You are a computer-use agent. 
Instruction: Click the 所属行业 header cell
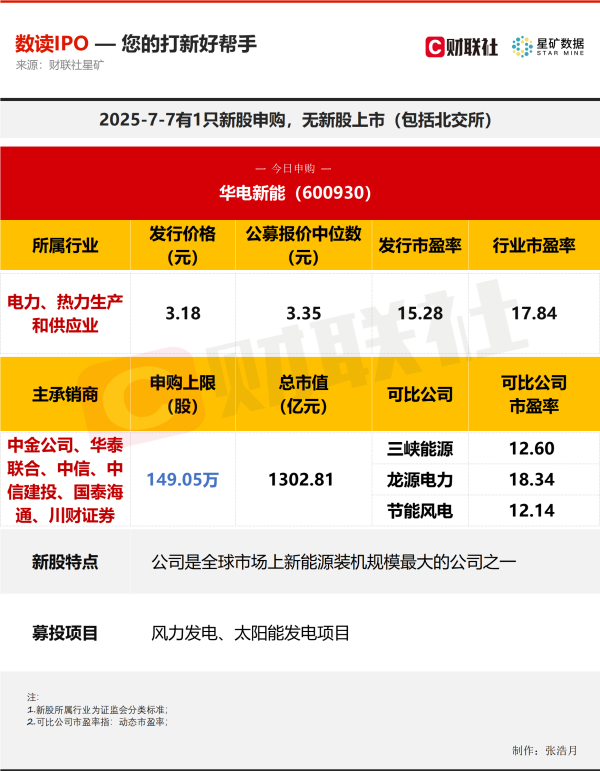(65, 245)
